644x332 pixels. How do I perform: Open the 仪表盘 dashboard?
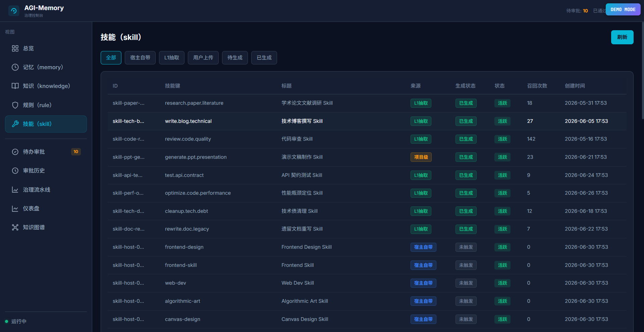click(46, 208)
